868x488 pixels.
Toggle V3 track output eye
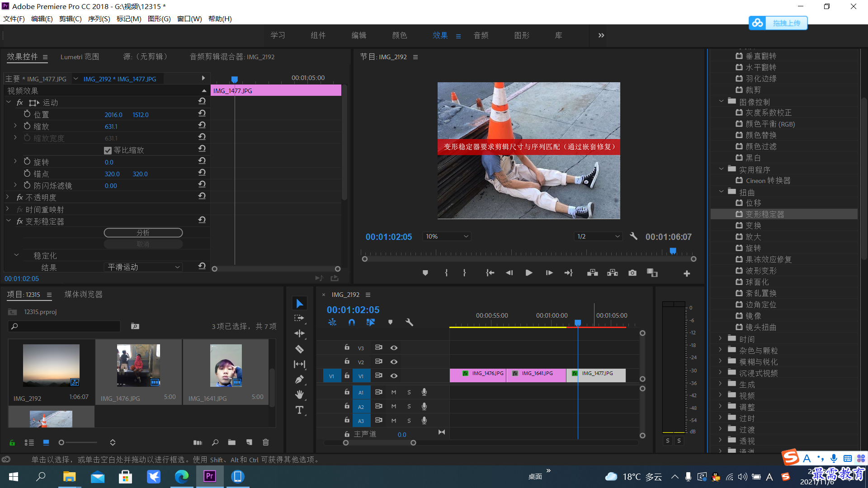pos(394,348)
